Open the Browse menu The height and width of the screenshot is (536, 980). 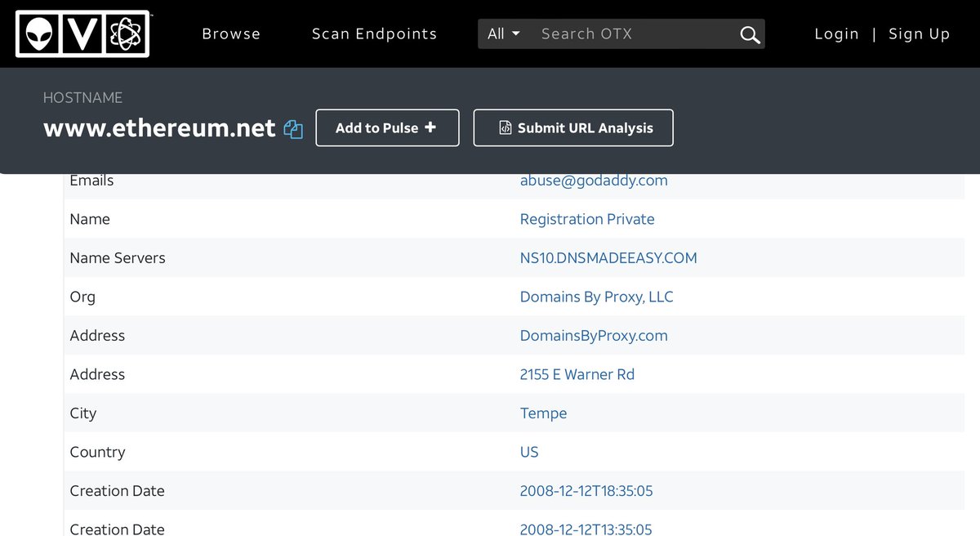pos(231,34)
